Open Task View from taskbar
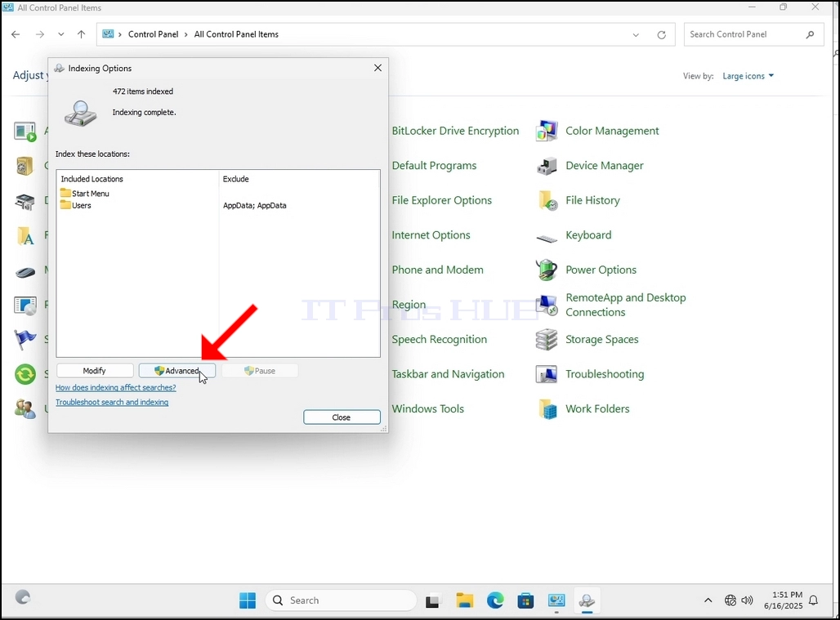The image size is (840, 620). (432, 600)
